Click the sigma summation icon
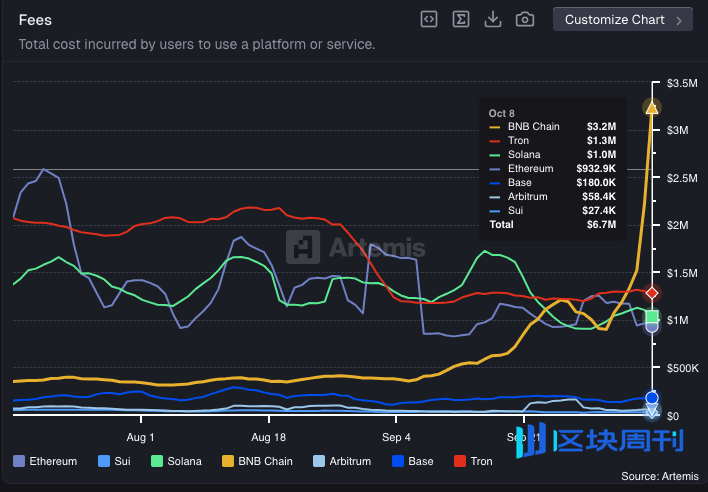 [460, 19]
